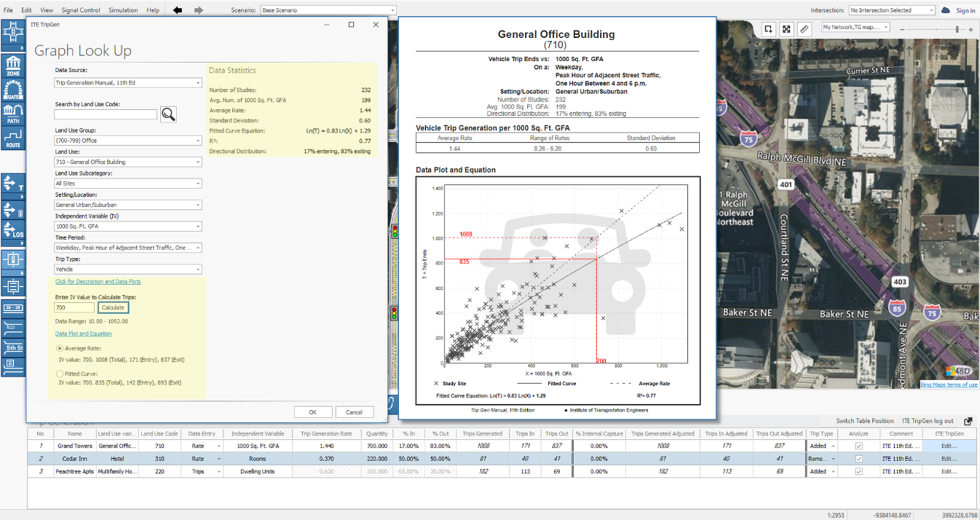This screenshot has height=520, width=980.
Task: Select the signal timing diagram tool
Action: pos(13,259)
